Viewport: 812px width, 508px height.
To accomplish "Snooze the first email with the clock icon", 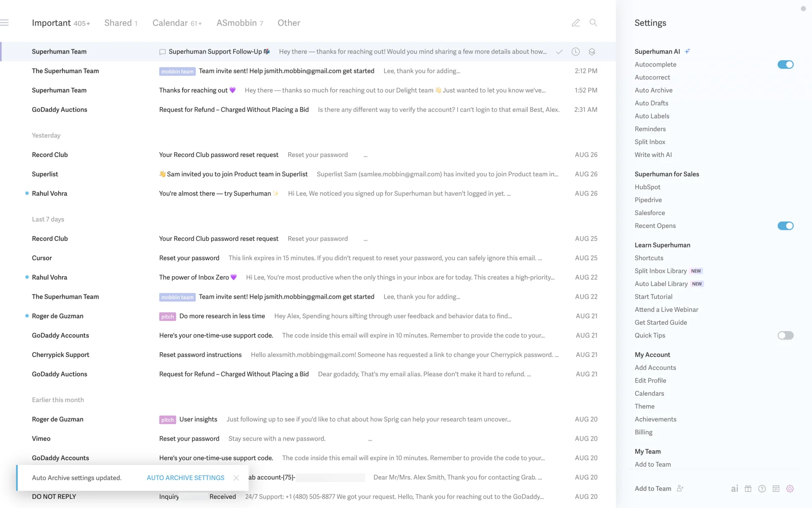I will (x=576, y=52).
